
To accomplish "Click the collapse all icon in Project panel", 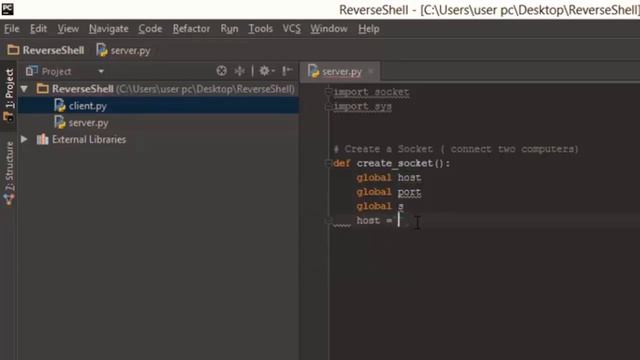I will pyautogui.click(x=240, y=71).
